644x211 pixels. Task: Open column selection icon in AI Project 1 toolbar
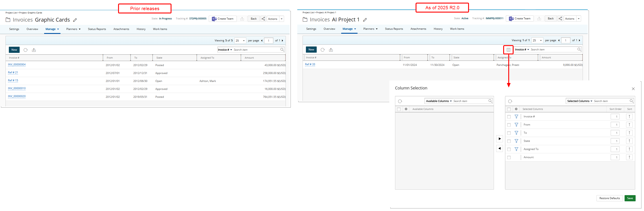click(508, 50)
